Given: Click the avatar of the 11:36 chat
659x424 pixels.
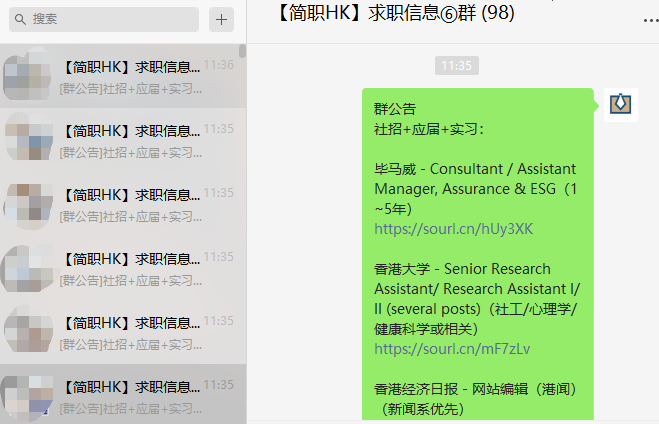Looking at the screenshot, I should (x=28, y=76).
